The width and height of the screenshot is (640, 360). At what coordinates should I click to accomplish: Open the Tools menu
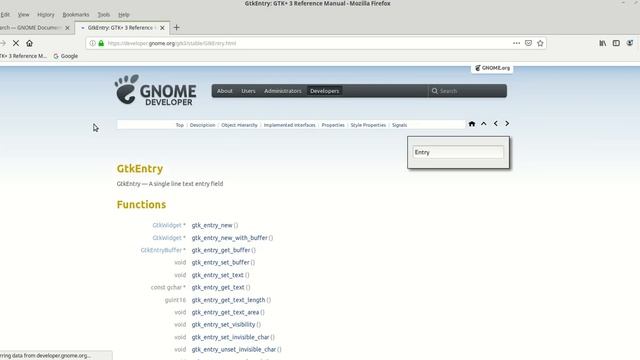coord(104,15)
